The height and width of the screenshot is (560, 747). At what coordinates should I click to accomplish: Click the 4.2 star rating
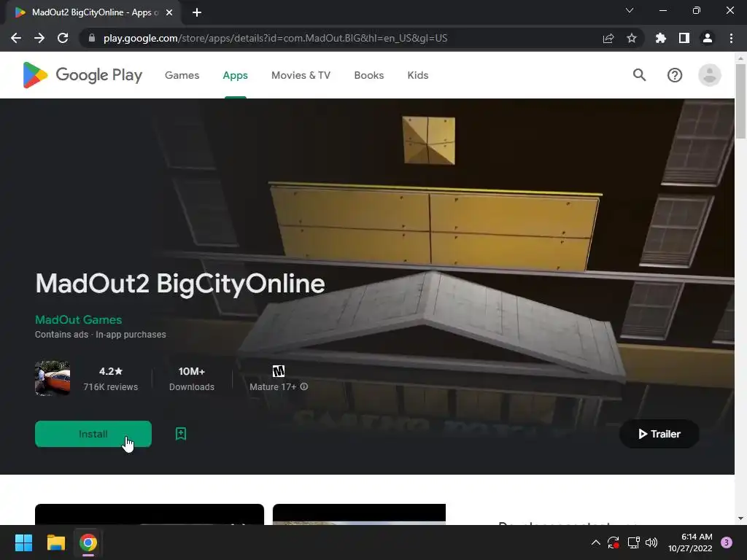pyautogui.click(x=111, y=371)
